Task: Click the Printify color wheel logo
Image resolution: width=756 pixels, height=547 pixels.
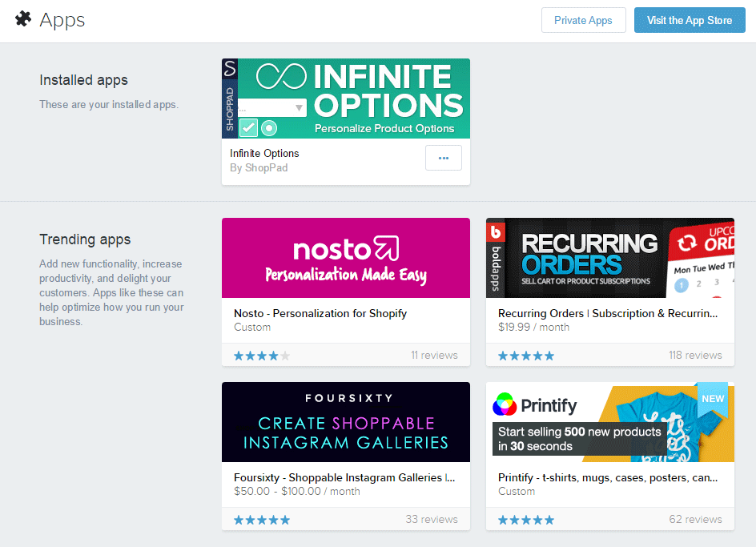Action: (505, 404)
